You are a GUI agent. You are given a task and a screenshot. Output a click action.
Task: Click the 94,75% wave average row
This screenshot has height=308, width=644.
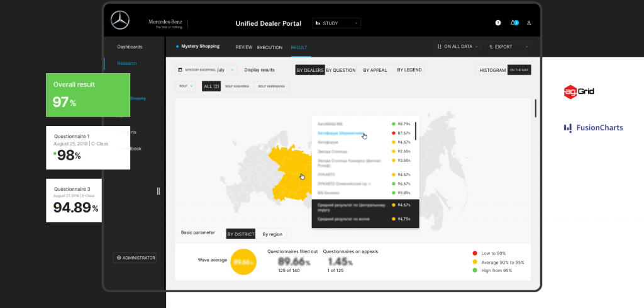coord(365,219)
